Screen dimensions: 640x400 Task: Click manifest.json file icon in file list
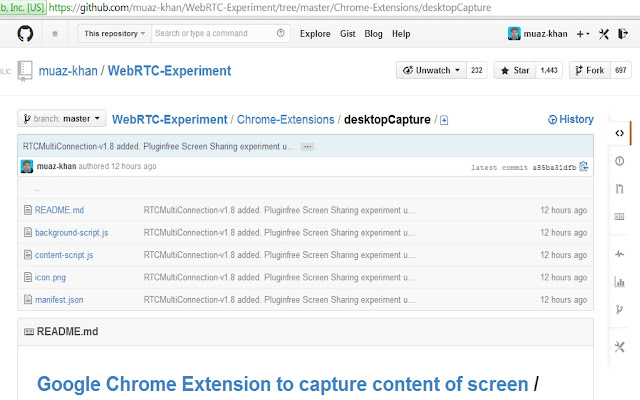coord(28,300)
